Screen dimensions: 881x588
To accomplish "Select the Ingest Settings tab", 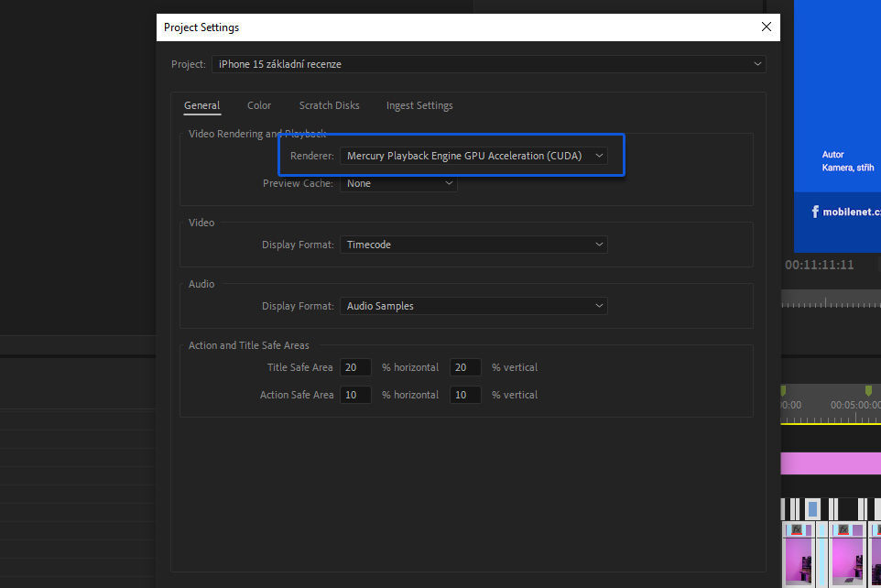I will point(419,105).
